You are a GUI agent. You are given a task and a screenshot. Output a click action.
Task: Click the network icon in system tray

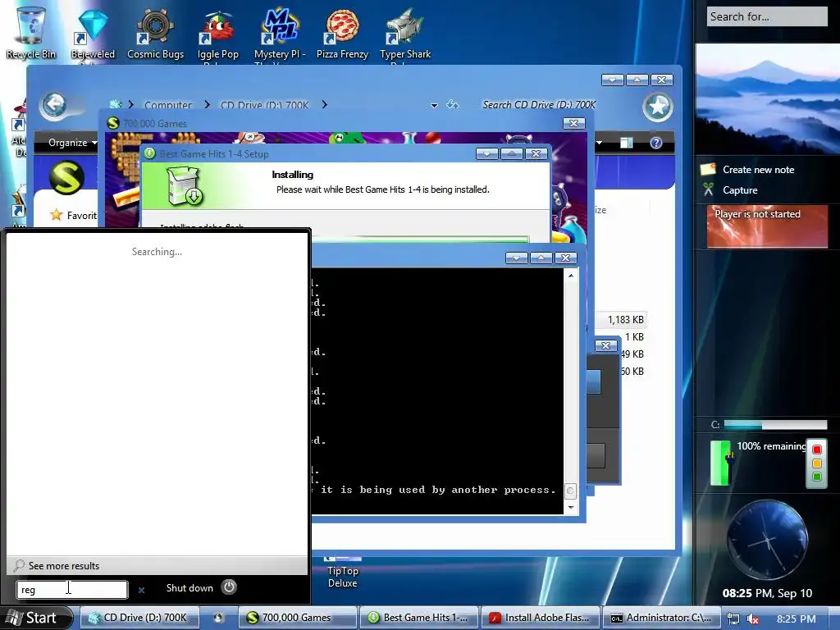tap(733, 619)
